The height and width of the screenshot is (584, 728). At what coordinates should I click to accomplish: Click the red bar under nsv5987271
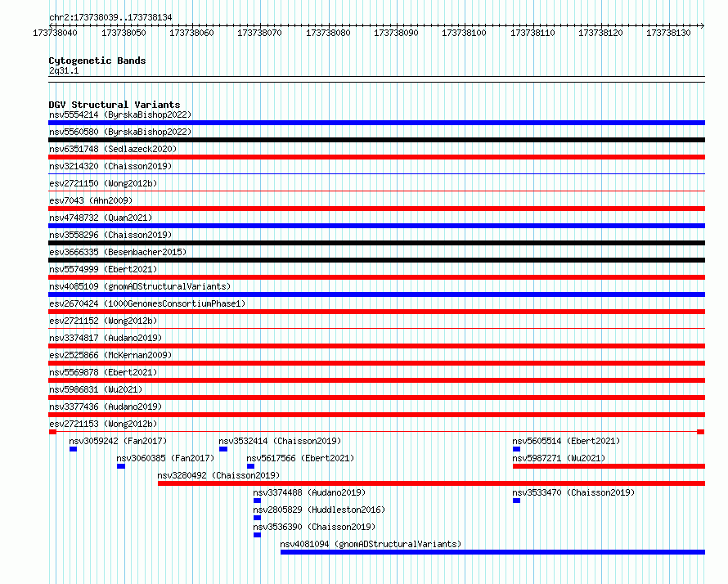[609, 466]
